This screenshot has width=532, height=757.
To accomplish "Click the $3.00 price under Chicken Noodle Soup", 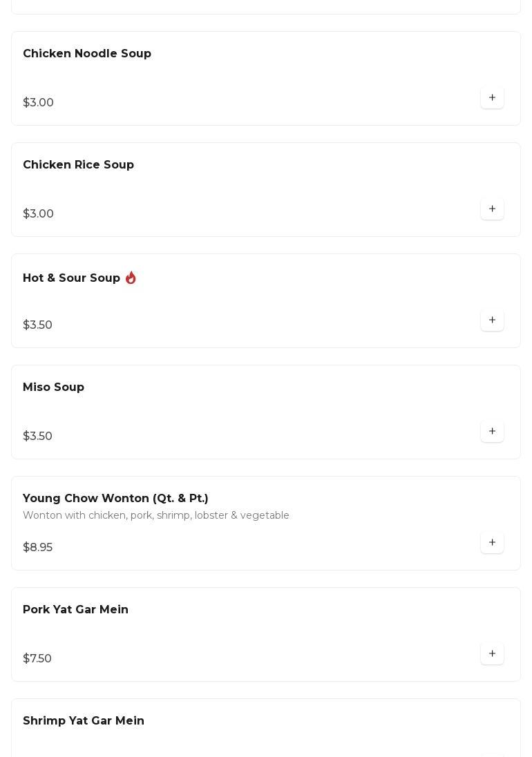I will coord(38,102).
